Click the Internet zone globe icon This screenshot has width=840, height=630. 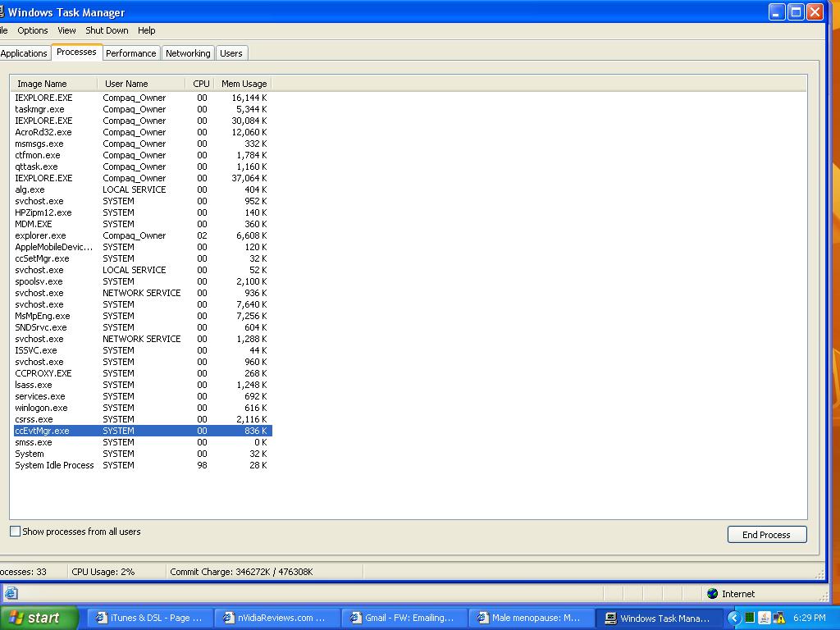(713, 593)
